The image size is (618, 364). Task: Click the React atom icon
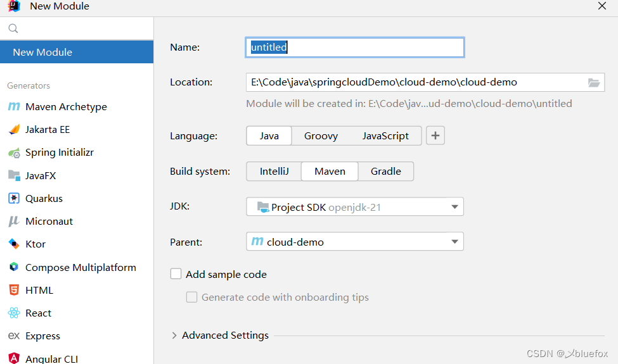14,313
